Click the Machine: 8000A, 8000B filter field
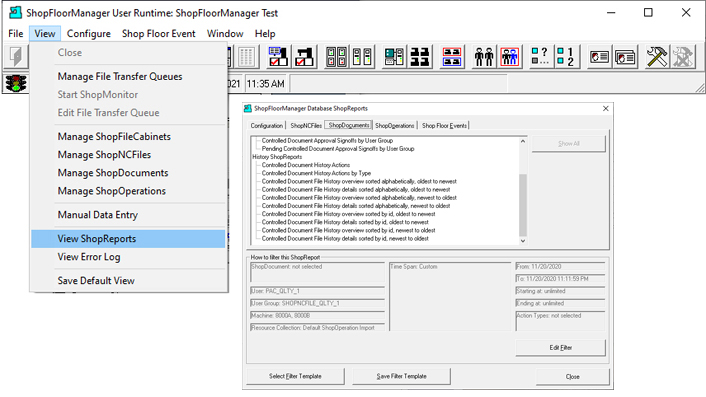 pyautogui.click(x=317, y=316)
